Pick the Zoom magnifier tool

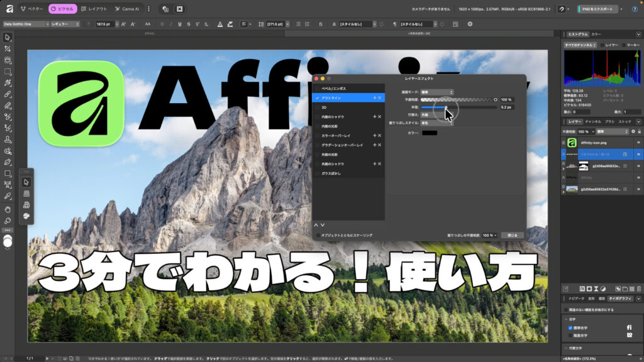coord(8,221)
